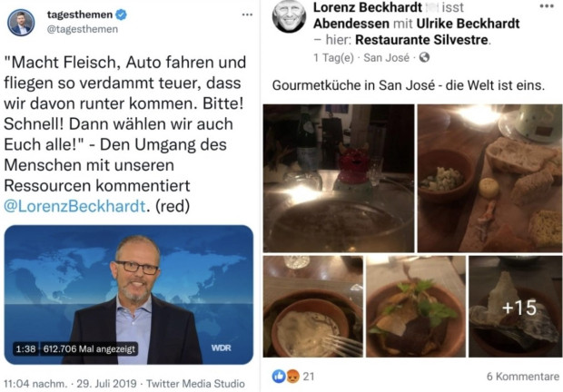The image size is (563, 392).
Task: Open the 6 Kommentare link
Action: [x=523, y=377]
